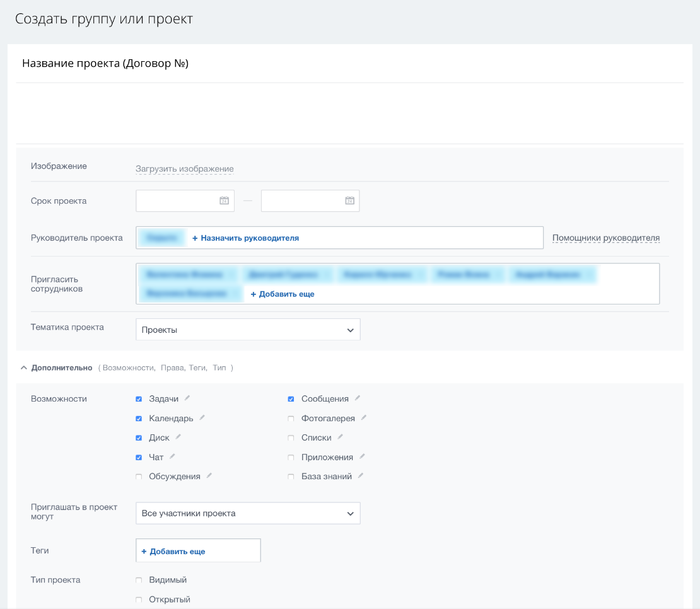Open the project start date calendar icon
This screenshot has height=609, width=700.
(x=224, y=200)
